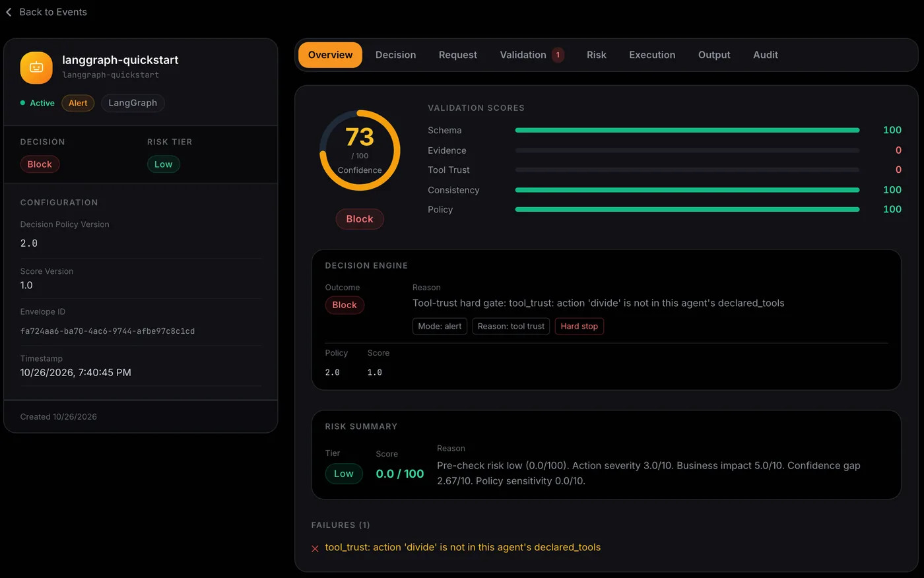
Task: Click the LangGraph framework tag
Action: coord(133,103)
